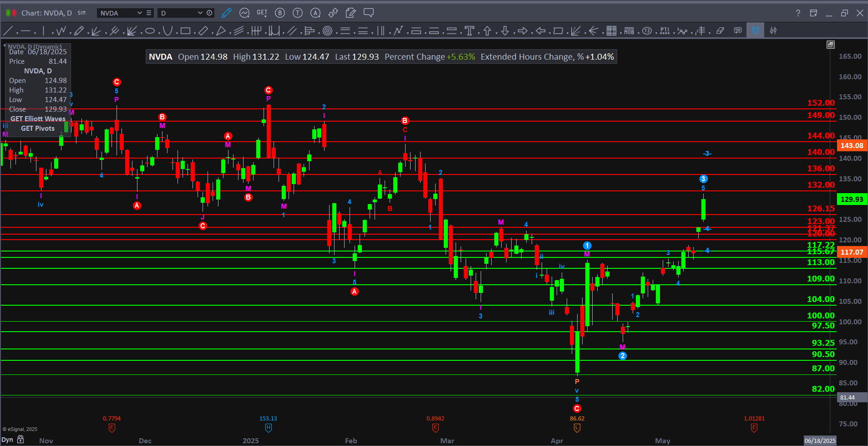
Task: Select the up arrow marker tool
Action: point(487,31)
